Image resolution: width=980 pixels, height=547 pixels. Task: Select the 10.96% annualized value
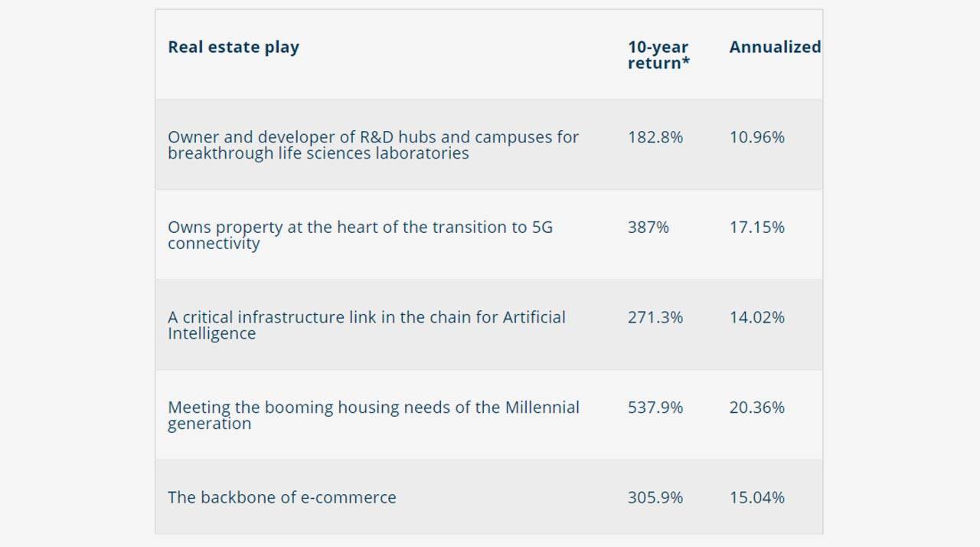point(757,137)
